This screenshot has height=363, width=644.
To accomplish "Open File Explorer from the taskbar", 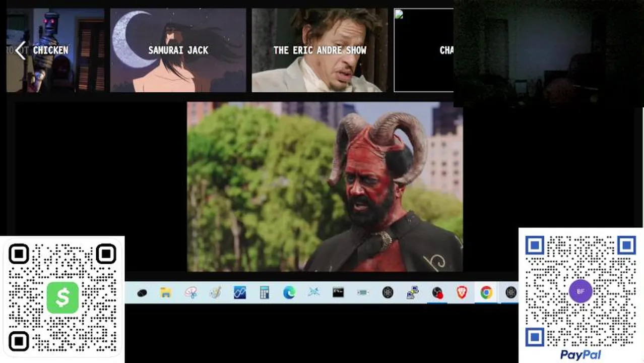I will (x=166, y=292).
